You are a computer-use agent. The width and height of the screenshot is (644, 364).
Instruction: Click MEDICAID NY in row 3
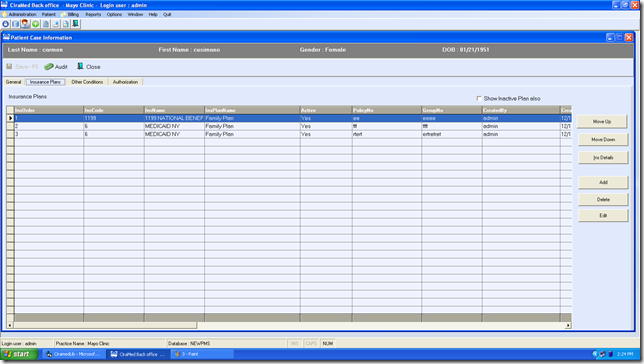[x=174, y=134]
